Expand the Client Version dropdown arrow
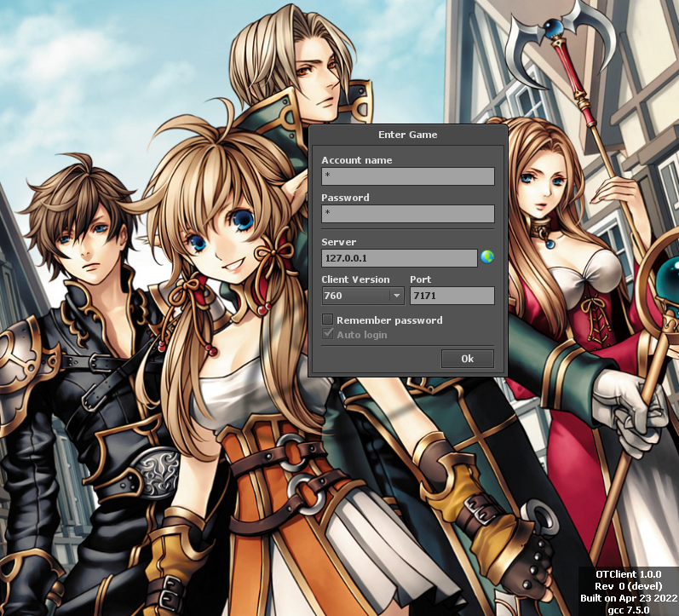This screenshot has height=616, width=679. point(396,296)
